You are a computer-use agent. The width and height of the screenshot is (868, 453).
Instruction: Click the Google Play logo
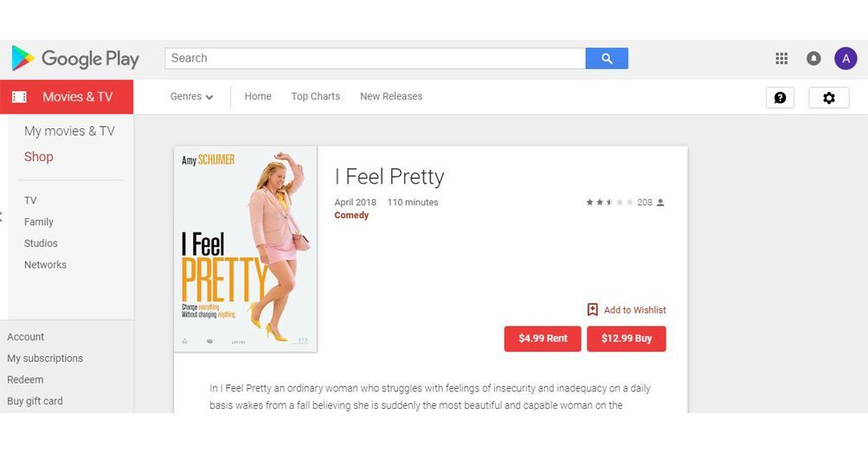[75, 59]
